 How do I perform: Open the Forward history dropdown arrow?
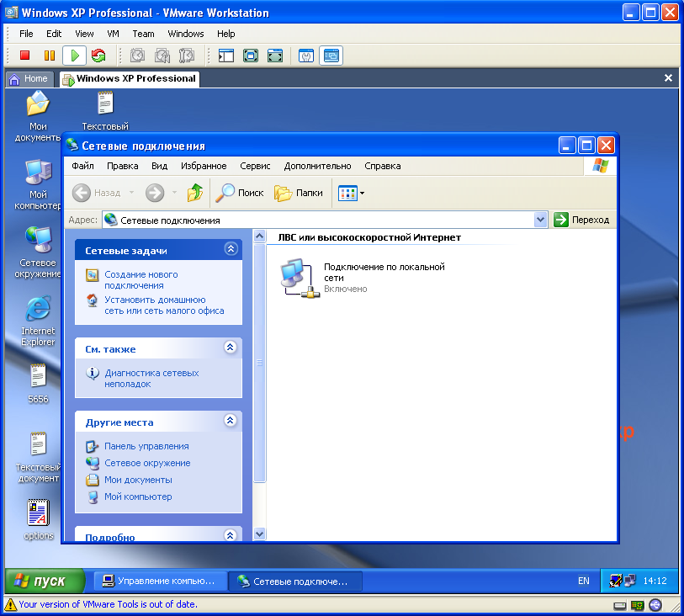[x=174, y=193]
